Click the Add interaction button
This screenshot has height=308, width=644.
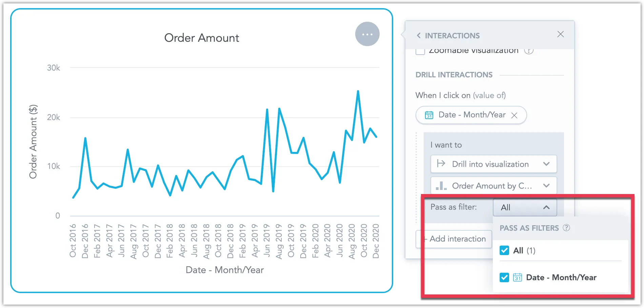(454, 239)
